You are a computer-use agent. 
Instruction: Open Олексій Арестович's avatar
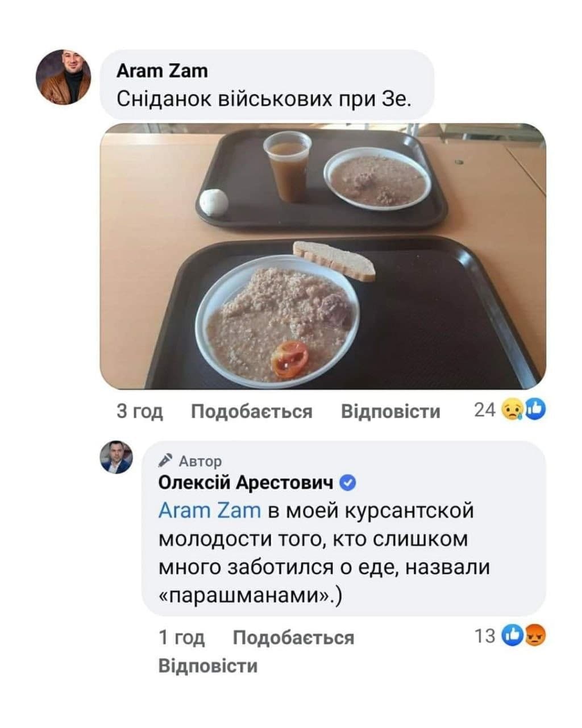click(x=117, y=457)
